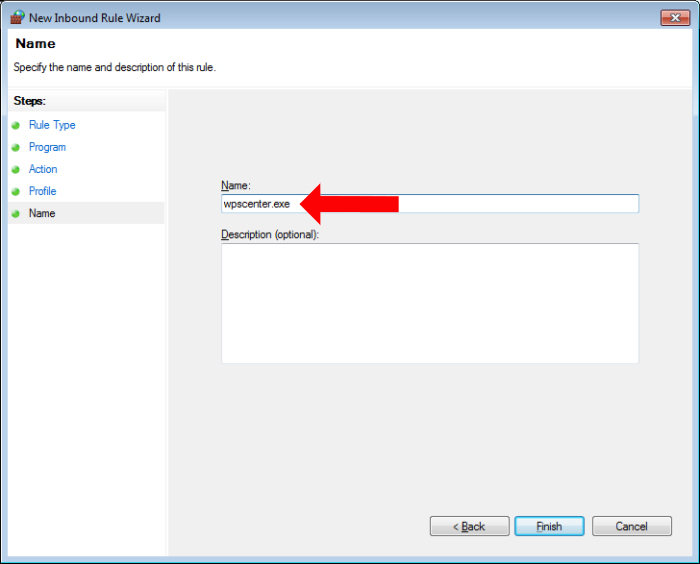Screen dimensions: 700x564
Task: Click the 'Steps:' heading
Action: click(29, 101)
